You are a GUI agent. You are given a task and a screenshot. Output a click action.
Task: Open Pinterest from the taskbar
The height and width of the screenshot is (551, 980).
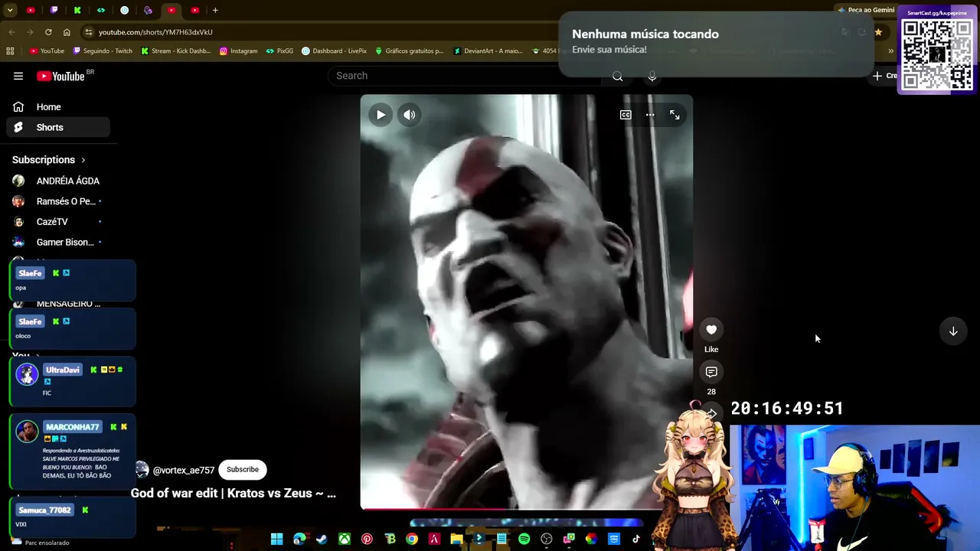coord(367,539)
